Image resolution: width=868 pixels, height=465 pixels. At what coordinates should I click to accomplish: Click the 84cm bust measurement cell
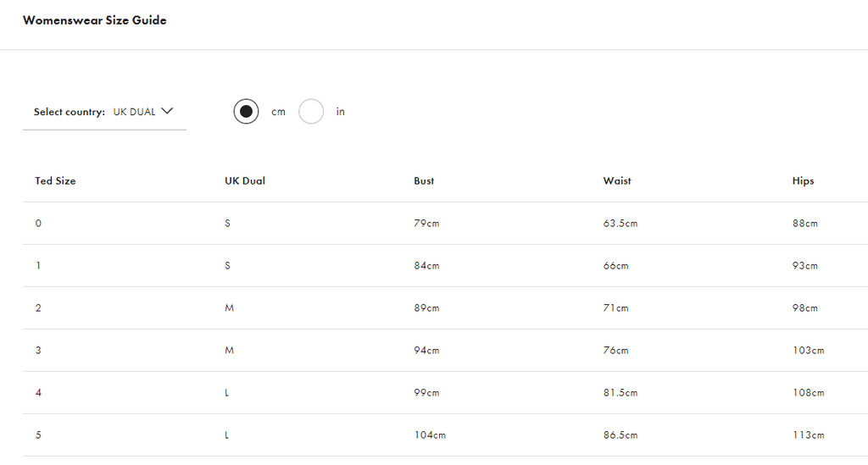click(426, 266)
